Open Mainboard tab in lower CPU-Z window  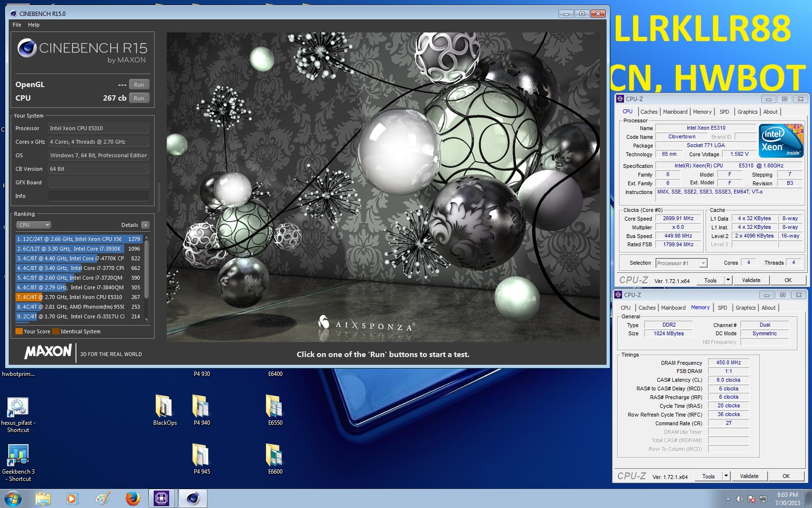tap(673, 308)
